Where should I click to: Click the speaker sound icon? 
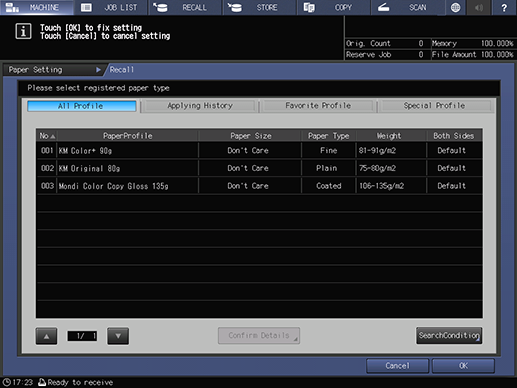[x=479, y=7]
